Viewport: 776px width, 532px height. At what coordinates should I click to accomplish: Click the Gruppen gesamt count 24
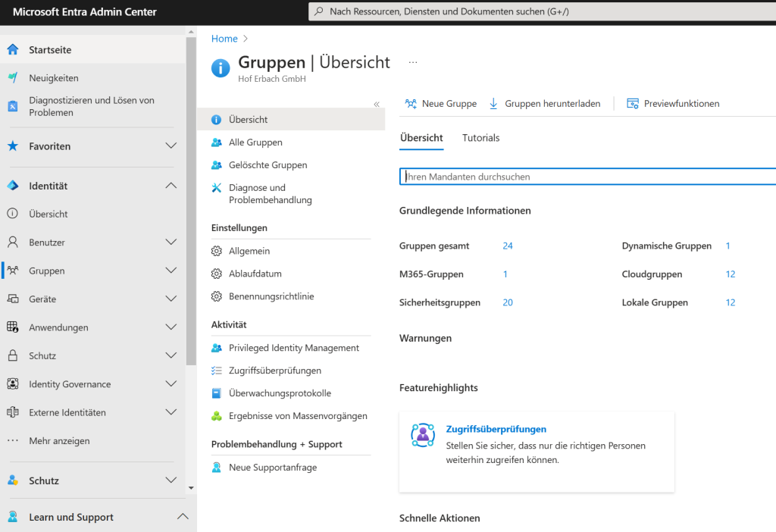click(508, 246)
